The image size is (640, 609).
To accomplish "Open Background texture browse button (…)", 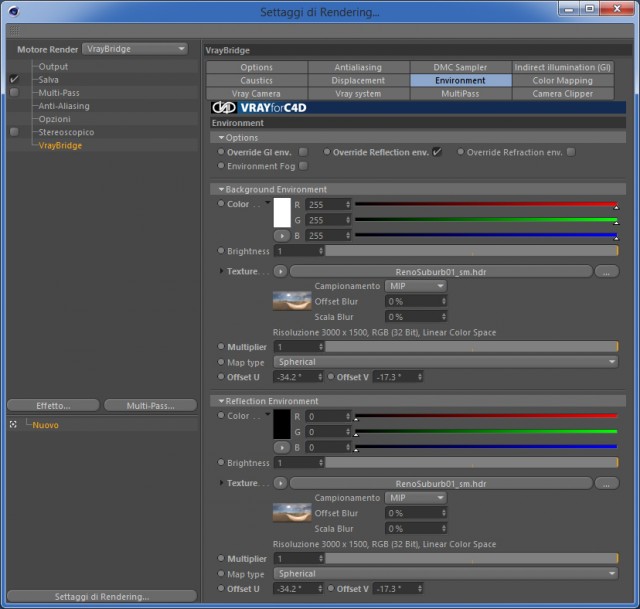I will pyautogui.click(x=607, y=272).
